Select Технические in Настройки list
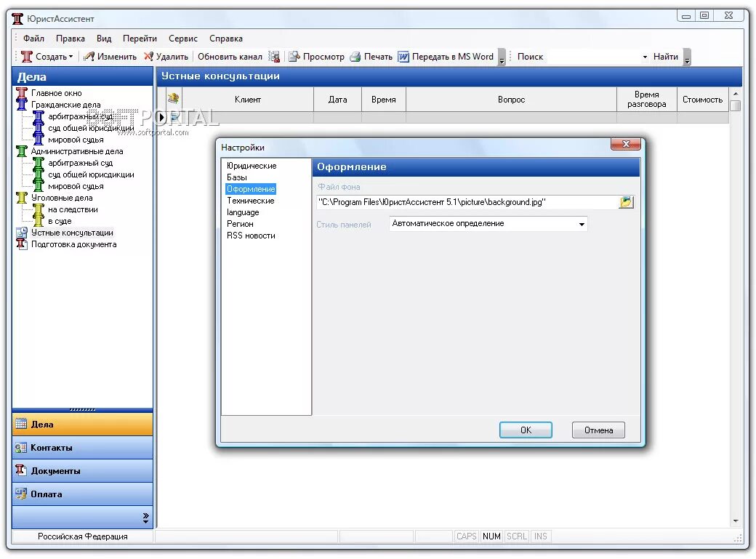Screen dimensions: 756x559 [x=251, y=201]
